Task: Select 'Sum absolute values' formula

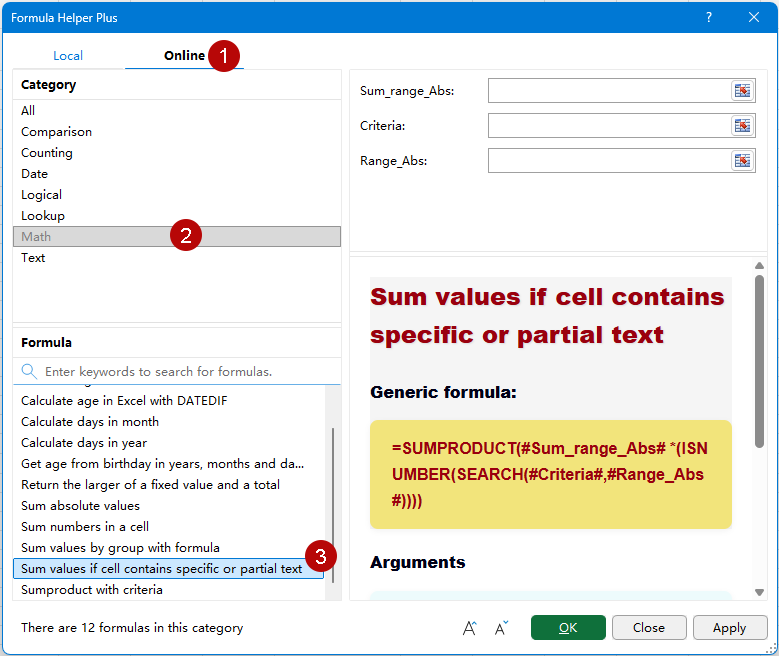Action: (169, 505)
